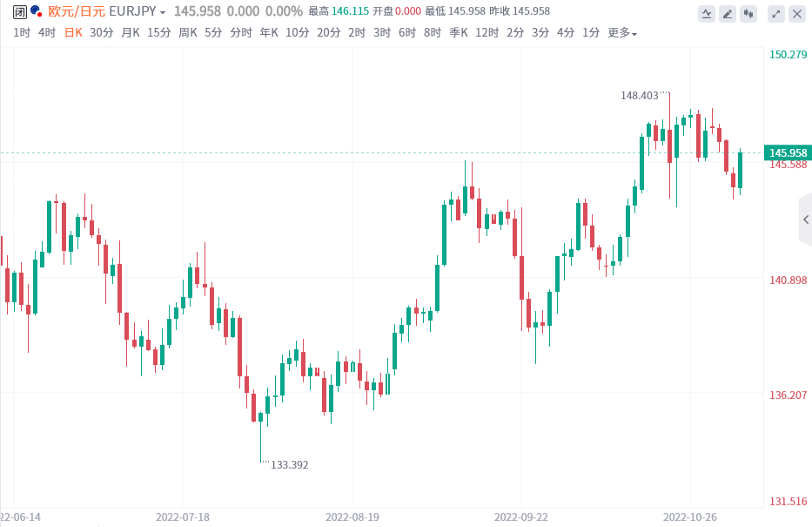Switch to the 月K monthly tab
Screen dimensions: 812x527
click(131, 33)
